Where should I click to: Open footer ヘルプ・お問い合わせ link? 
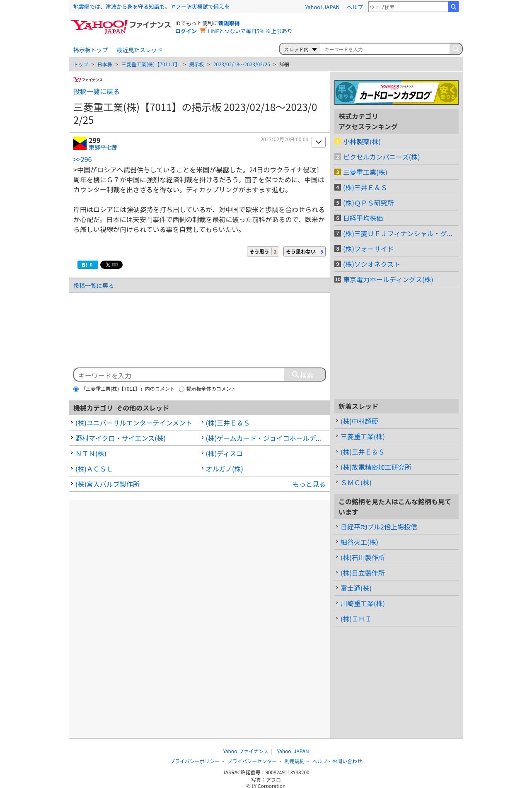pyautogui.click(x=337, y=761)
